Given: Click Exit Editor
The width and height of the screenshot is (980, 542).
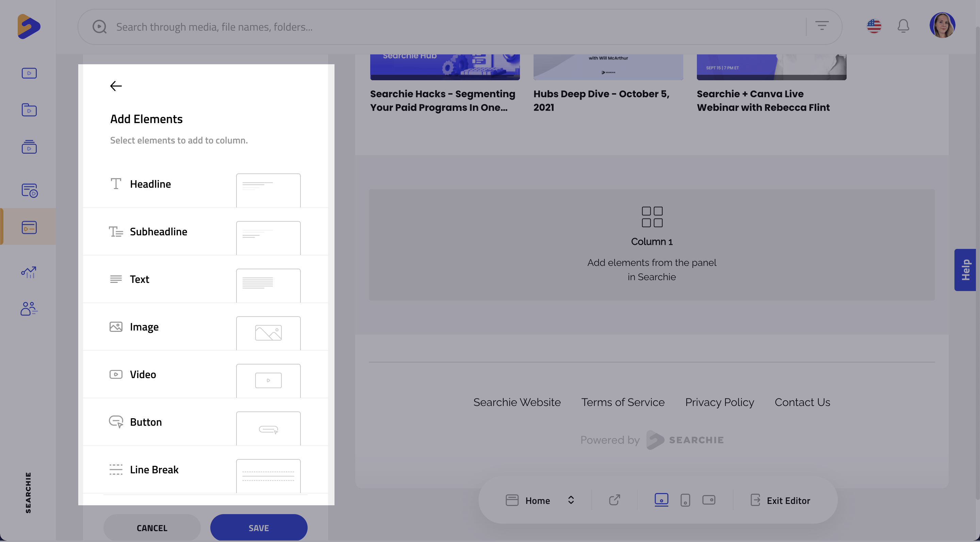Looking at the screenshot, I should point(781,500).
